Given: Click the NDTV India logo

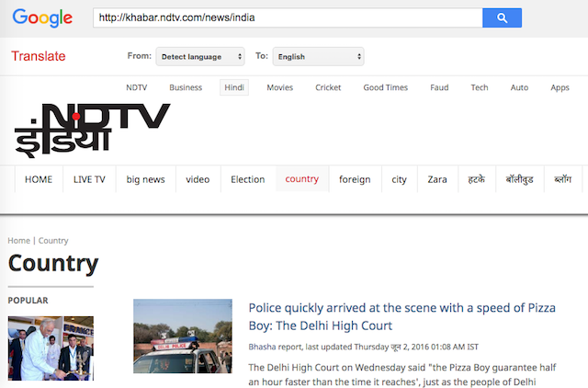Looking at the screenshot, I should click(92, 128).
